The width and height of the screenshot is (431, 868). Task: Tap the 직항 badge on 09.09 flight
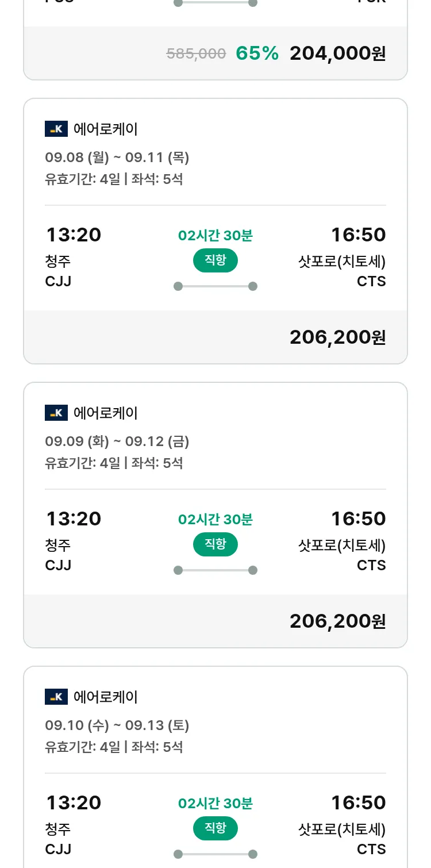pyautogui.click(x=215, y=544)
